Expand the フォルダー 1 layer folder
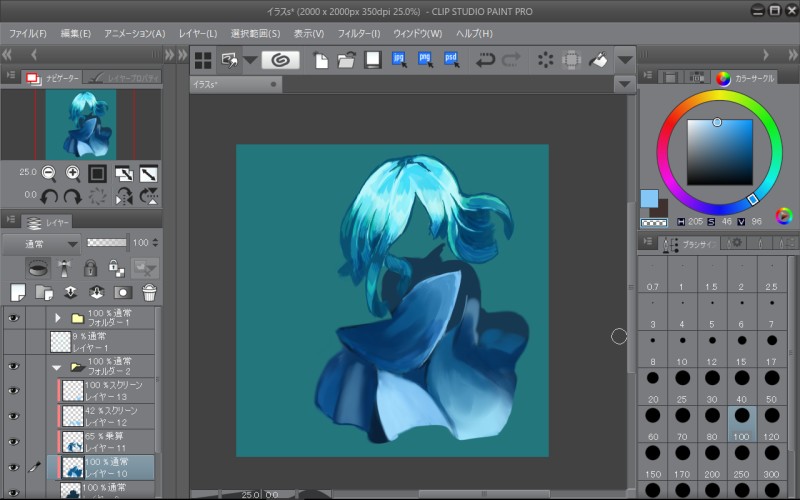This screenshot has width=800, height=500. [x=58, y=318]
